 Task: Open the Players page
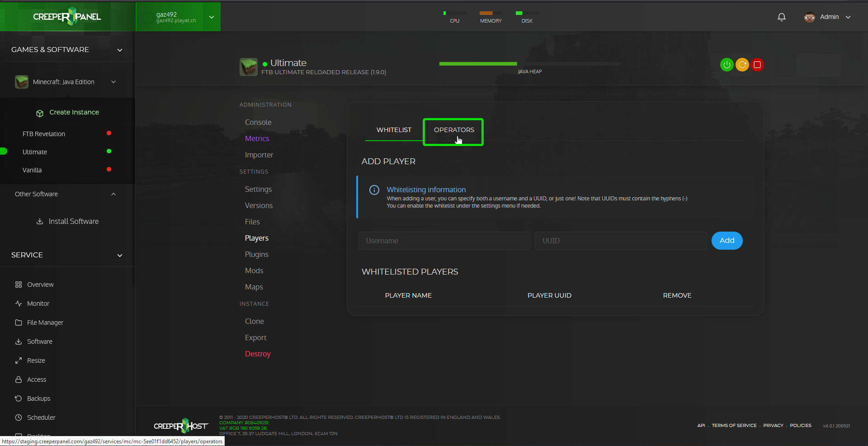coord(256,238)
